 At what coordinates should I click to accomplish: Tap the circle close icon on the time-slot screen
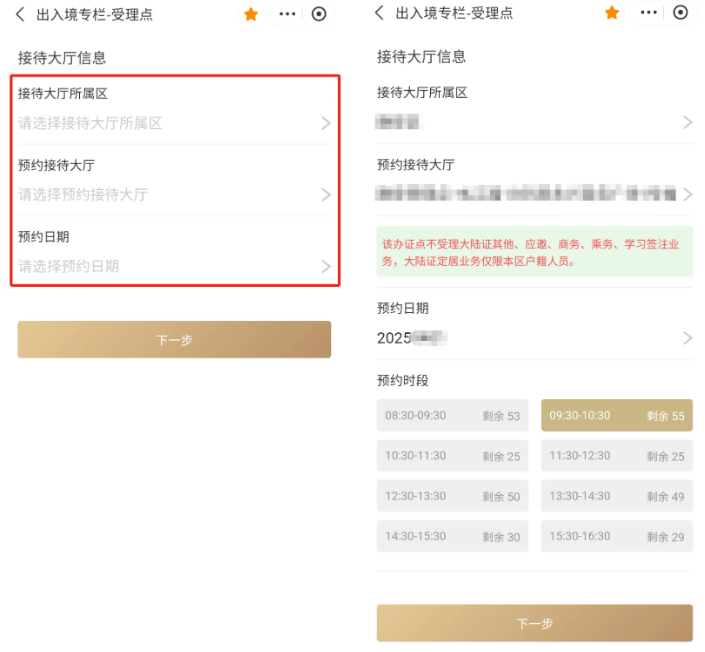click(x=681, y=13)
